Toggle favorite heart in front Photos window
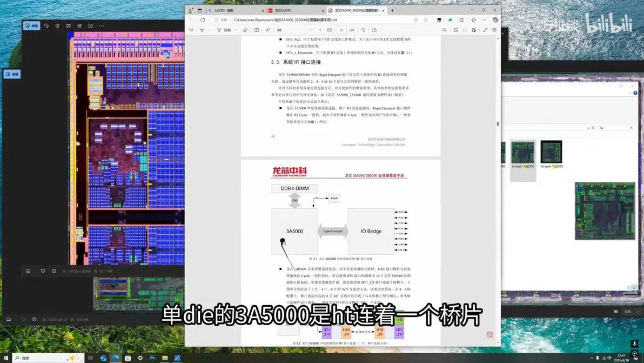 [43, 271]
